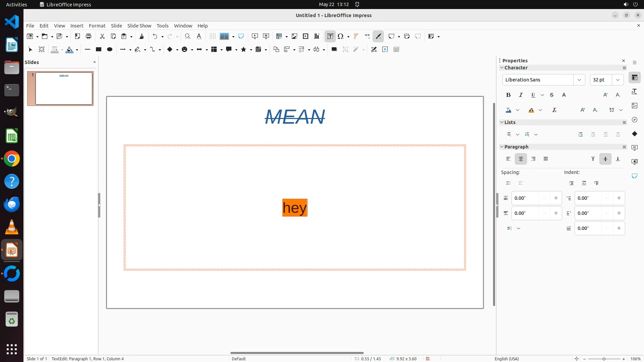Open the Format menu

click(x=97, y=25)
